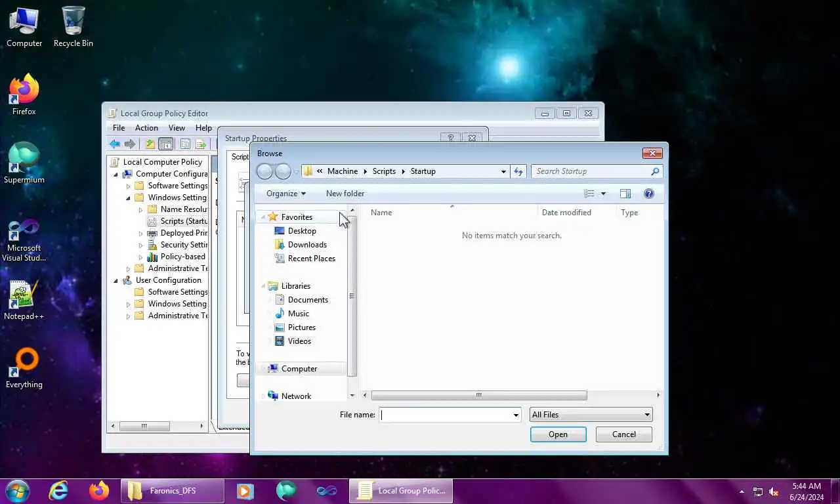Open View menu in Policy Editor
The height and width of the screenshot is (504, 840).
pos(177,128)
